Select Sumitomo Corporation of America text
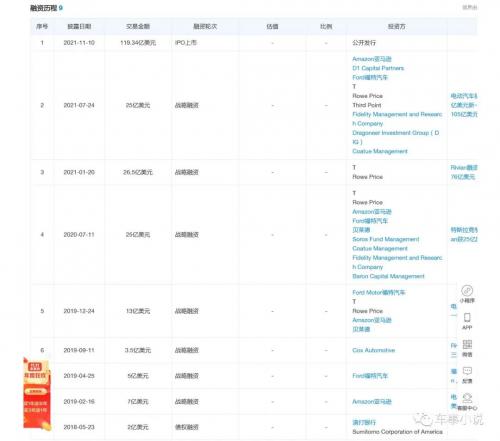 pos(397,432)
